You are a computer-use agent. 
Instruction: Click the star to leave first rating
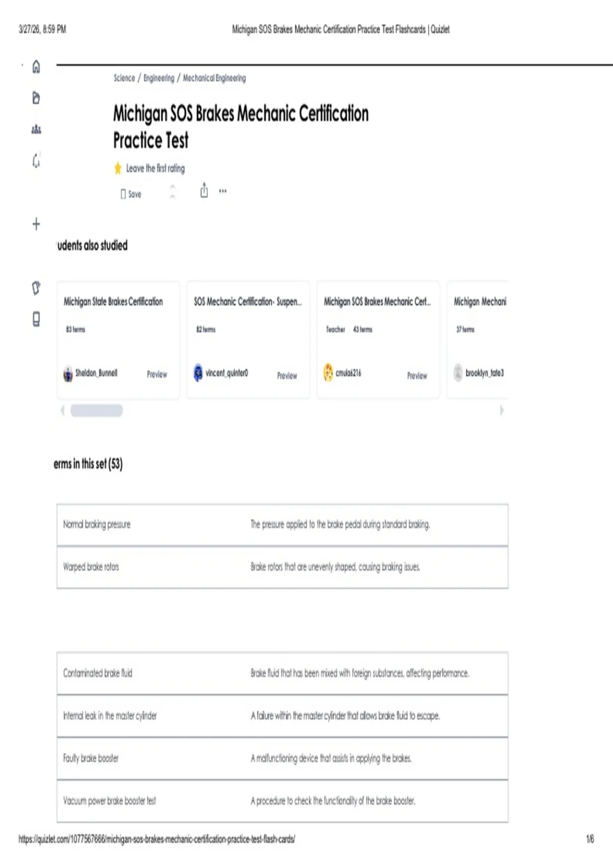pos(118,168)
